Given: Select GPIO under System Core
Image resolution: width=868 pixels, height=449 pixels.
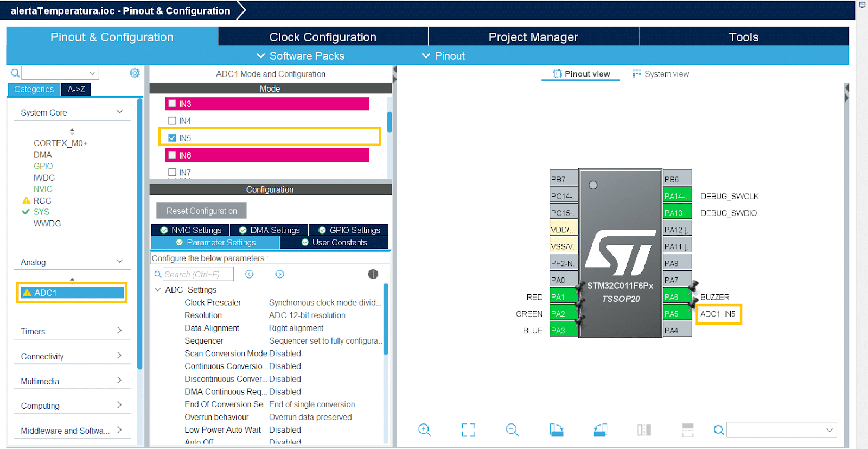Looking at the screenshot, I should (x=43, y=166).
